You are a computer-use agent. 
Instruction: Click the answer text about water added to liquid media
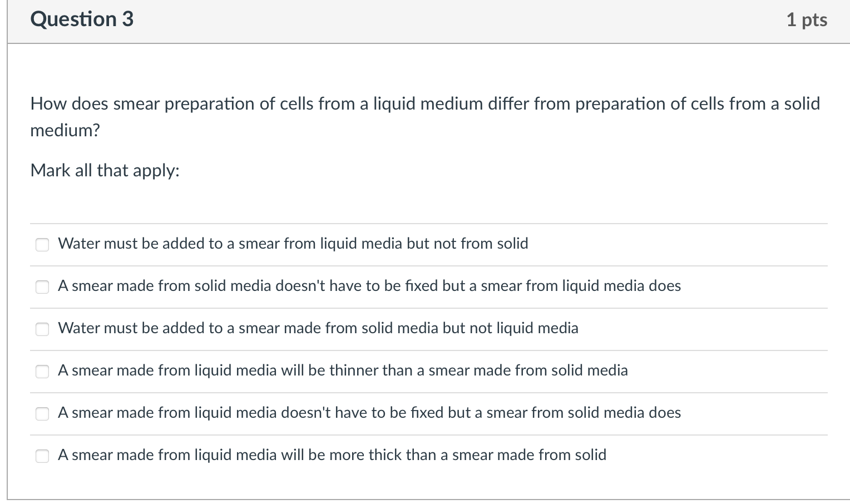click(x=293, y=243)
